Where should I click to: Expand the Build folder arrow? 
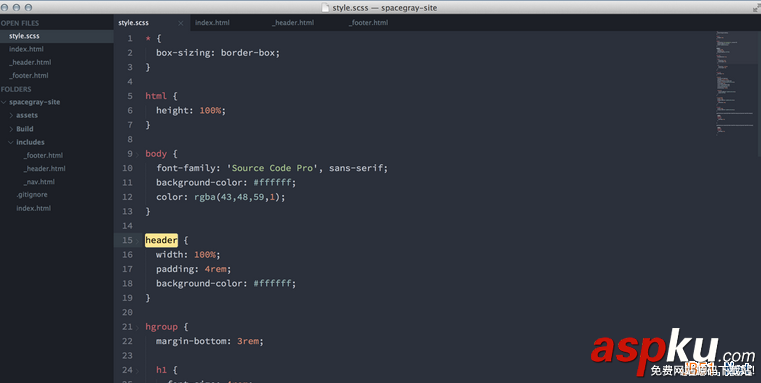coord(11,129)
